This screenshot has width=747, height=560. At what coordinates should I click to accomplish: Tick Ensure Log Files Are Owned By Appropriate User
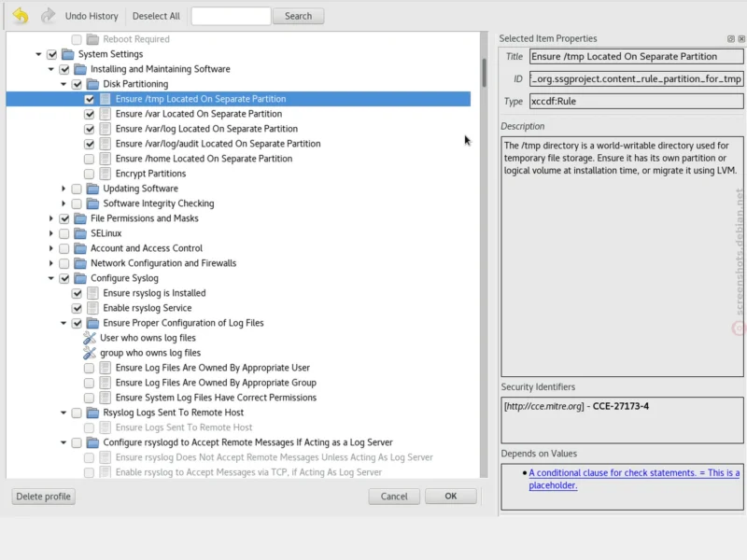coord(89,368)
